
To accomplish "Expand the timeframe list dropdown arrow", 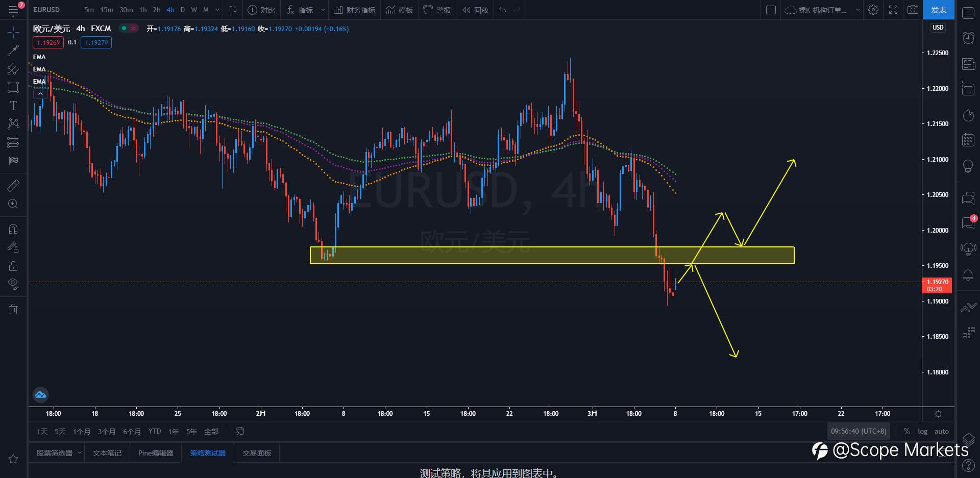I will (x=217, y=10).
